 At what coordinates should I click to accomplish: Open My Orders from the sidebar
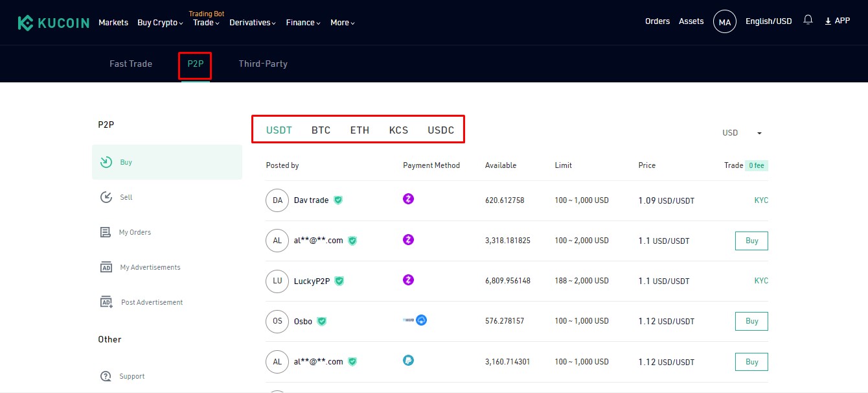tap(135, 232)
